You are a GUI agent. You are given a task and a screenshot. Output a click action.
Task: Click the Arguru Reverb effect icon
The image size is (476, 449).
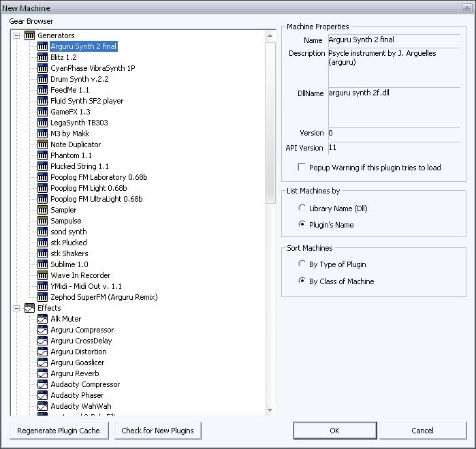click(42, 373)
